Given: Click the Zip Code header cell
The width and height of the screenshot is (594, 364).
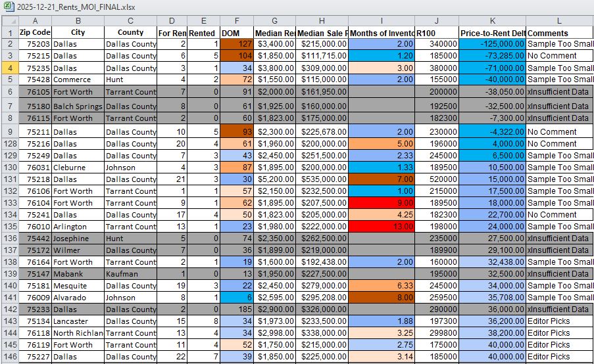Looking at the screenshot, I should point(35,32).
